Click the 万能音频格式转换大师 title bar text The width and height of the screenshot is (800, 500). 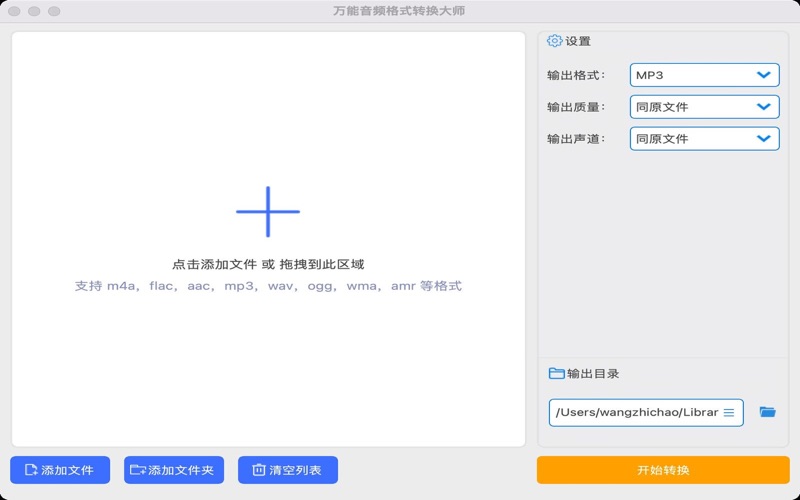point(399,11)
